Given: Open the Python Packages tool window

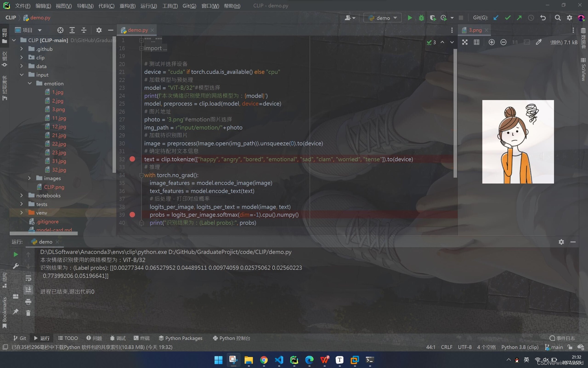Looking at the screenshot, I should click(181, 338).
